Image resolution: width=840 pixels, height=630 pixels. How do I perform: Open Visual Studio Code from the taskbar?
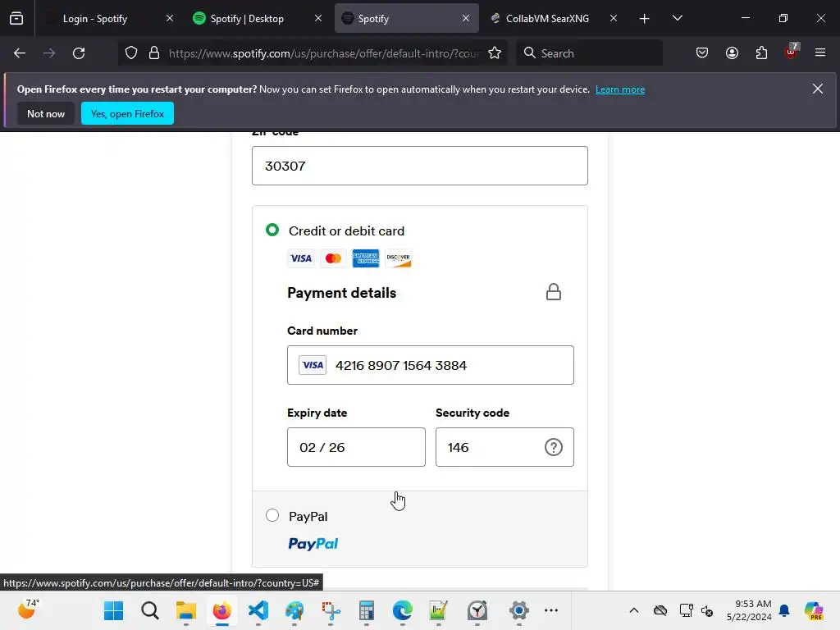tap(258, 610)
